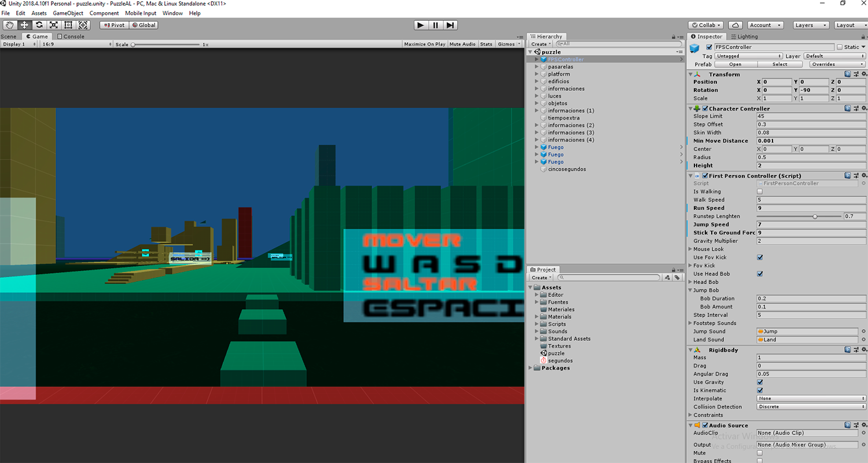The width and height of the screenshot is (868, 463).
Task: Switch to the Console tab
Action: pyautogui.click(x=71, y=36)
